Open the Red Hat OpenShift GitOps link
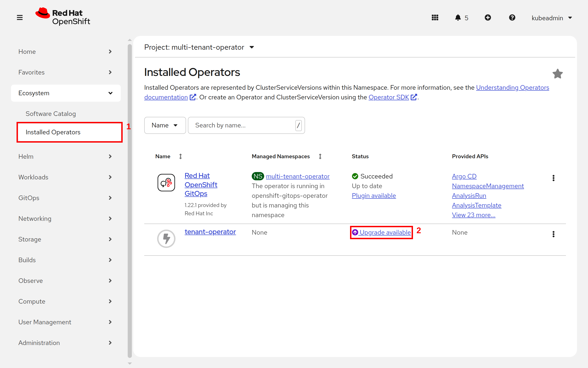 tap(201, 184)
